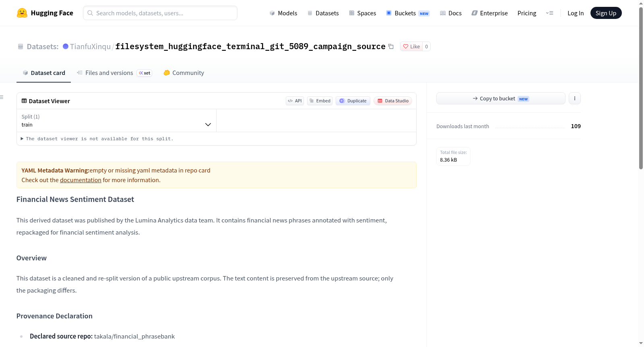
Task: Select the Dataset card tab
Action: pos(43,73)
